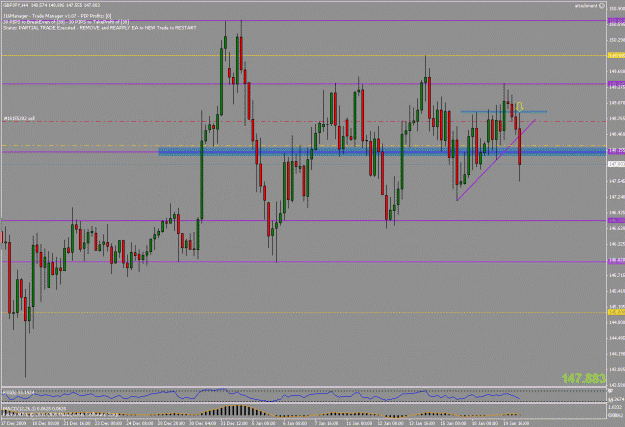The height and width of the screenshot is (427, 625).
Task: Click the PIPS to BreakEven text line
Action: (66, 22)
